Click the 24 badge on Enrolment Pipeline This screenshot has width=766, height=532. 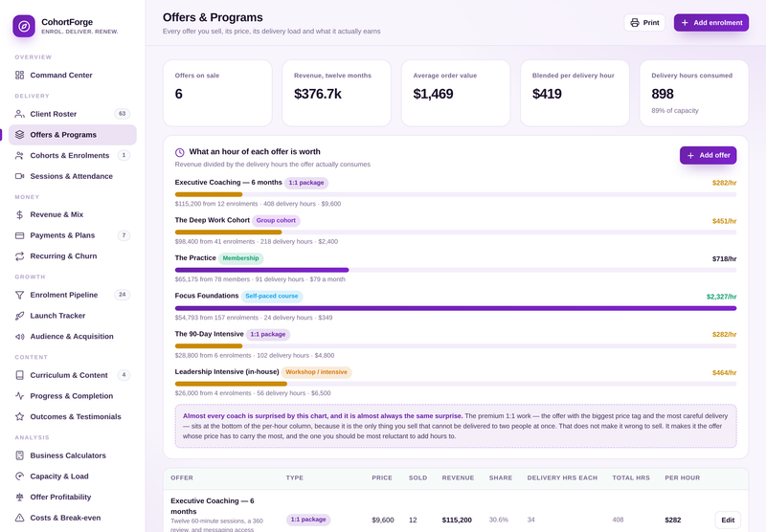[x=123, y=295]
